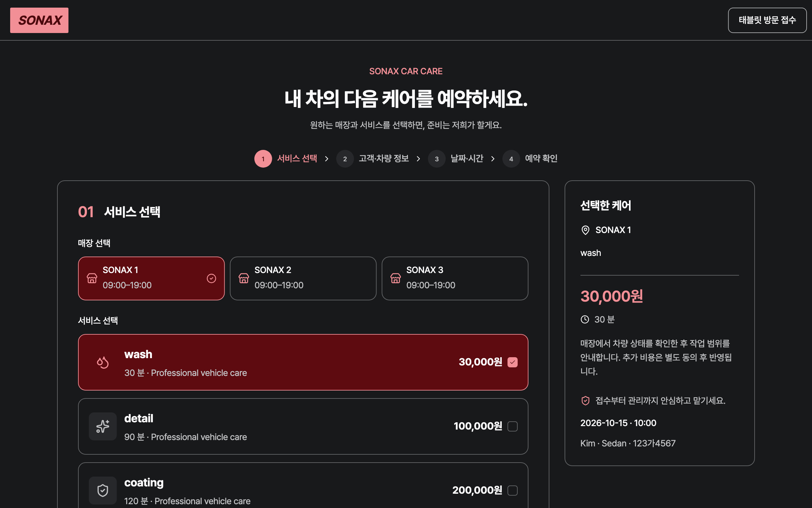Uncheck the wash service checkbox
Image resolution: width=812 pixels, height=508 pixels.
click(512, 362)
